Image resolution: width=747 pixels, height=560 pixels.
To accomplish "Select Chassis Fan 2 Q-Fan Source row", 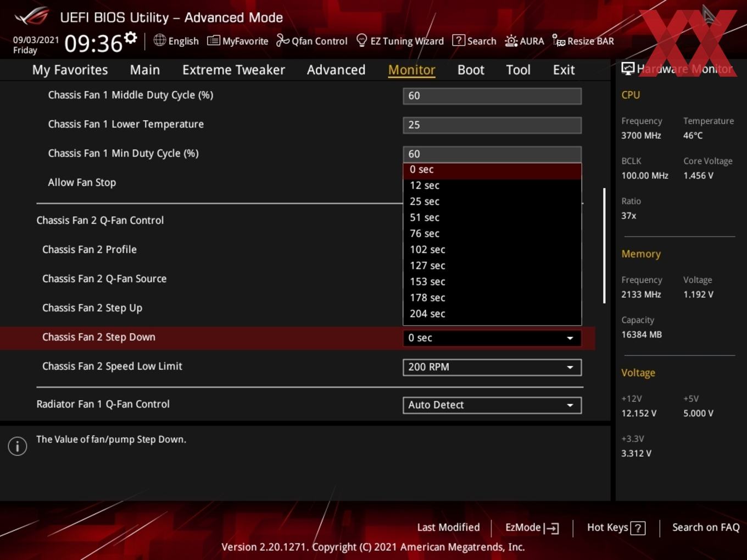I will 104,278.
